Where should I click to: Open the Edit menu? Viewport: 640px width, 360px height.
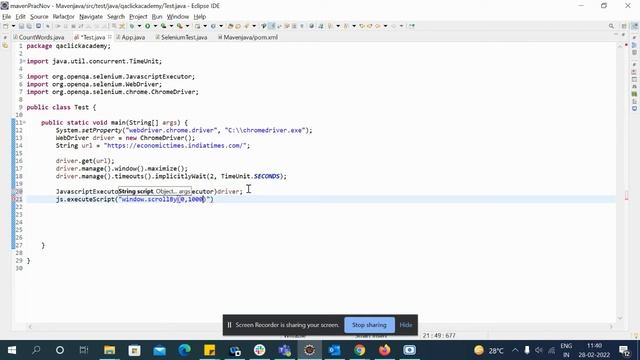(20, 17)
